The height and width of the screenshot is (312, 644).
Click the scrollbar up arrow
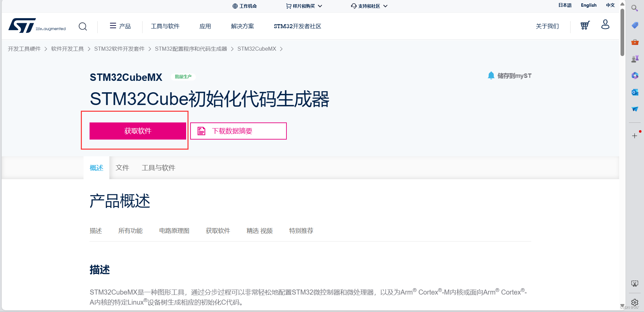tap(622, 4)
